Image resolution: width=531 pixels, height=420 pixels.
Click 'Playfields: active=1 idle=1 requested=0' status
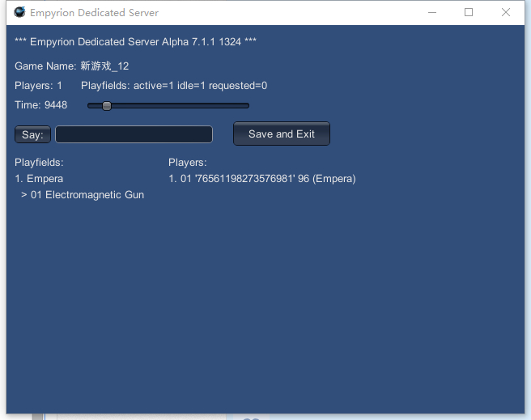pos(174,85)
